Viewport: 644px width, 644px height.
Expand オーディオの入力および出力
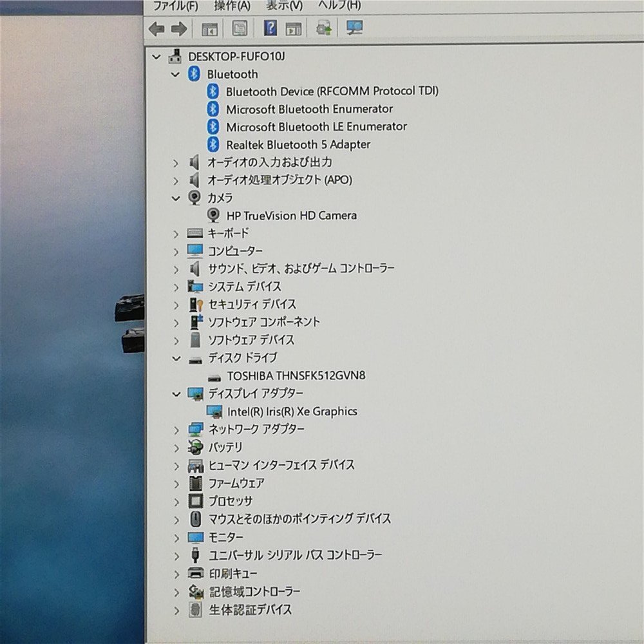(x=176, y=163)
